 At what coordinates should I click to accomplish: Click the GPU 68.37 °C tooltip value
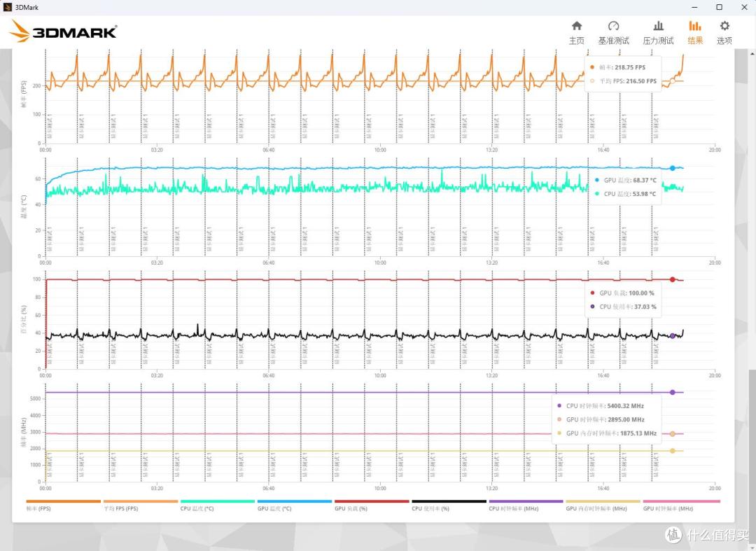coord(645,181)
